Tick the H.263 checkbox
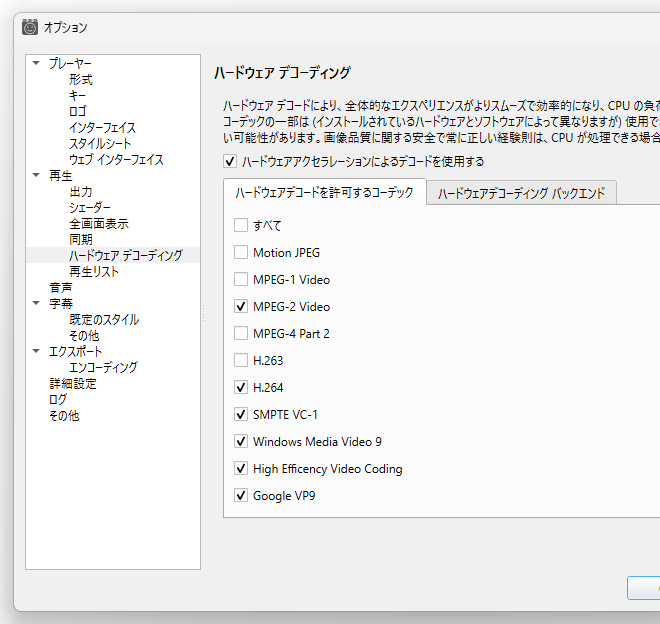Image resolution: width=660 pixels, height=624 pixels. pyautogui.click(x=241, y=360)
